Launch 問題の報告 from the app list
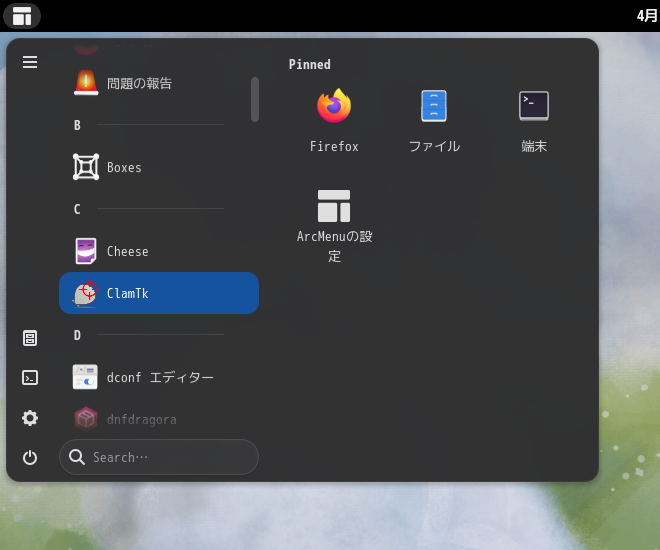 pos(159,83)
